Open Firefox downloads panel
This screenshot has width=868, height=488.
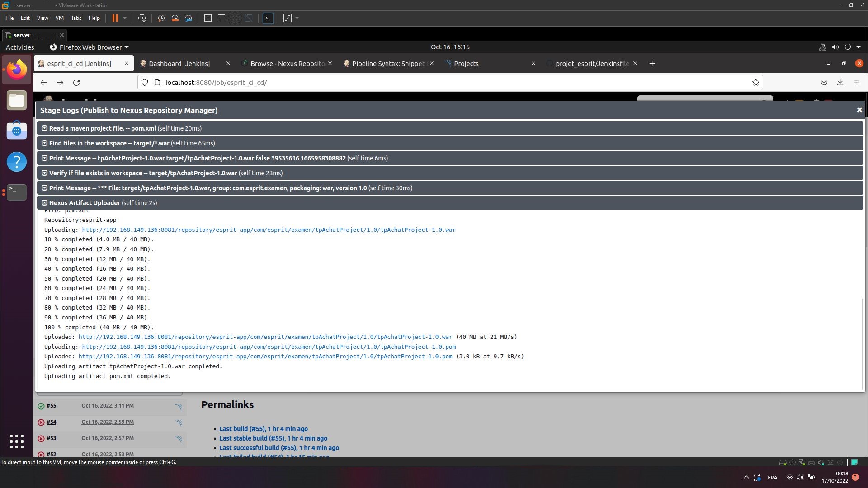coord(840,82)
